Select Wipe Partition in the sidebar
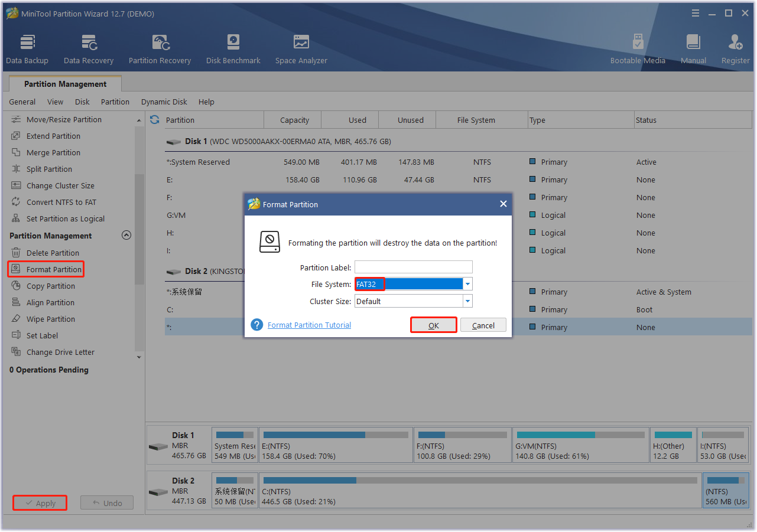The width and height of the screenshot is (757, 532). (50, 319)
